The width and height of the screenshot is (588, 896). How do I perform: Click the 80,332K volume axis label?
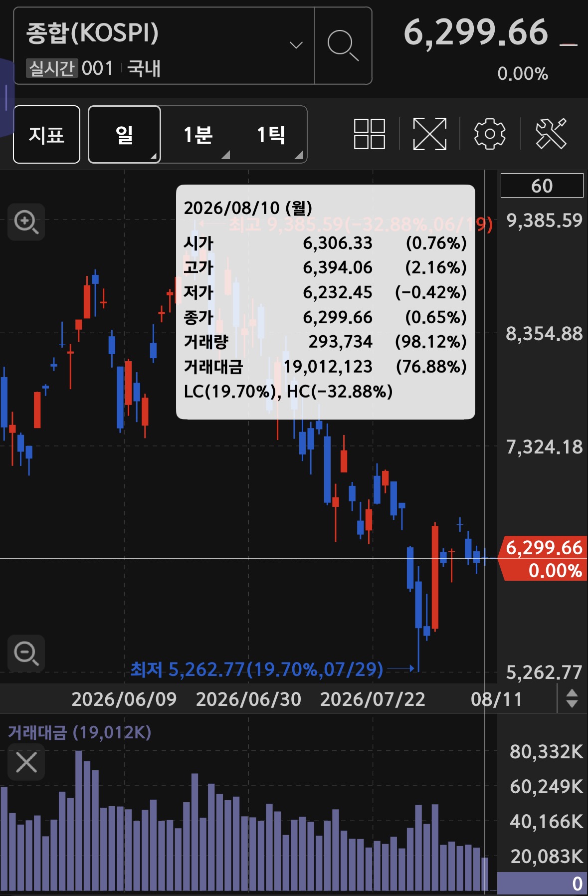[x=546, y=751]
